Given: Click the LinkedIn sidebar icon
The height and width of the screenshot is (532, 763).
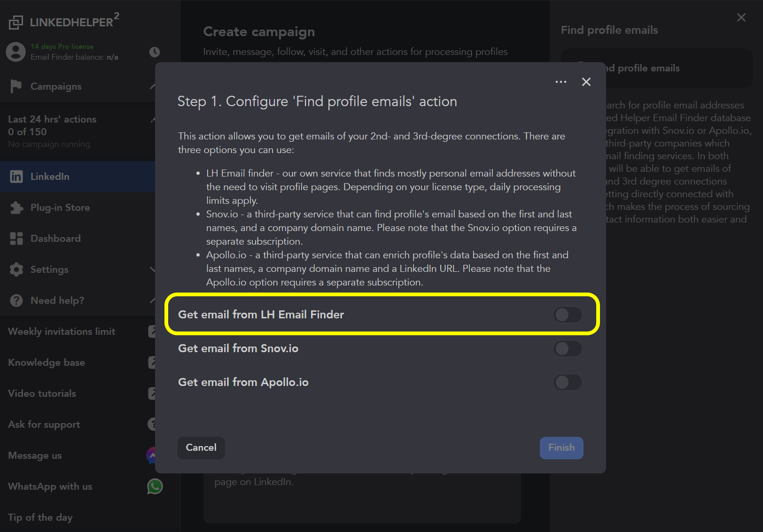Looking at the screenshot, I should click(x=16, y=177).
